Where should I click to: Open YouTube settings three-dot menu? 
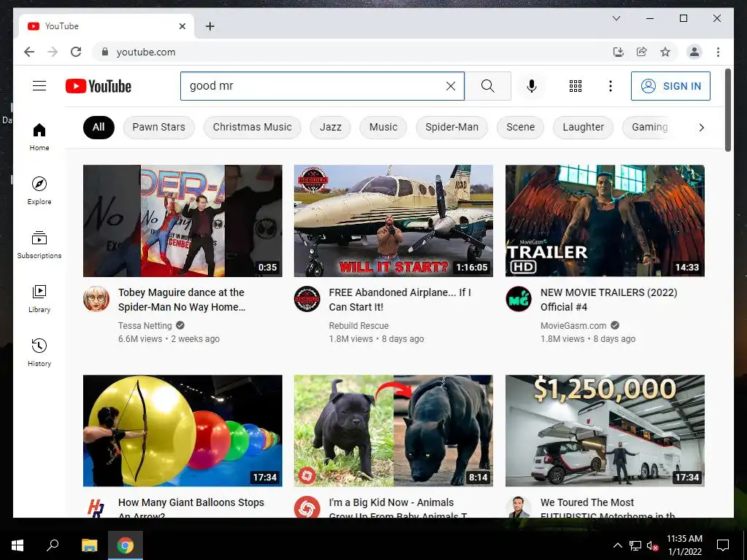click(x=611, y=86)
